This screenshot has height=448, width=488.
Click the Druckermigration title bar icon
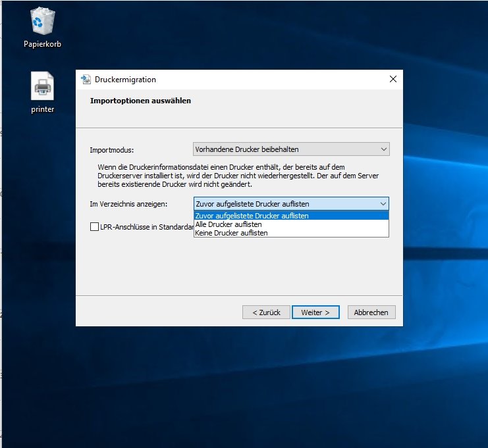point(86,80)
